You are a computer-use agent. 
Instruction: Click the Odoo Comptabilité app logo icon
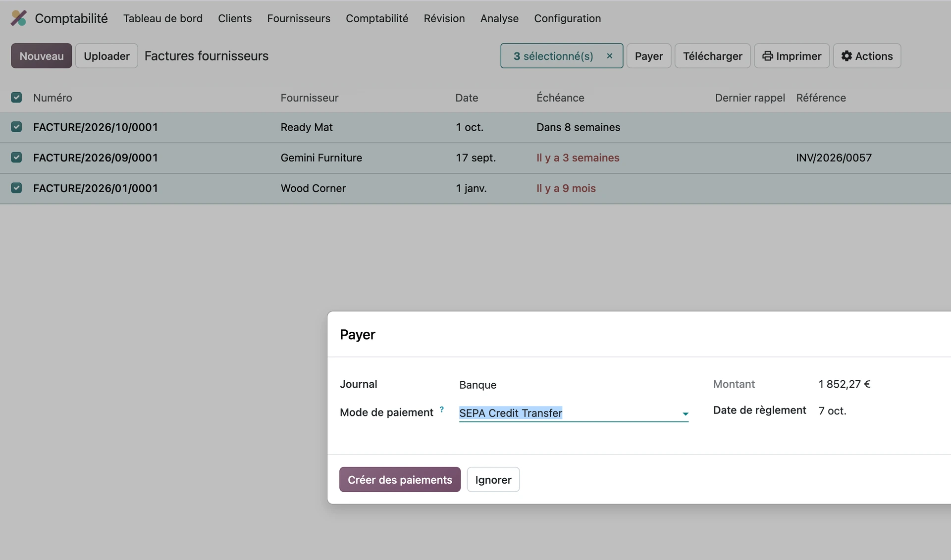click(19, 18)
